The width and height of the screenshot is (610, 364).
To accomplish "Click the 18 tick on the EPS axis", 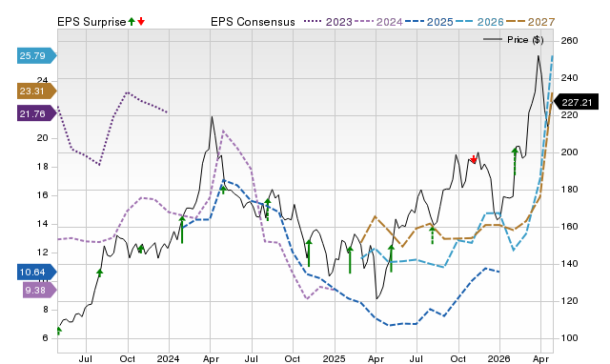I will pos(42,167).
